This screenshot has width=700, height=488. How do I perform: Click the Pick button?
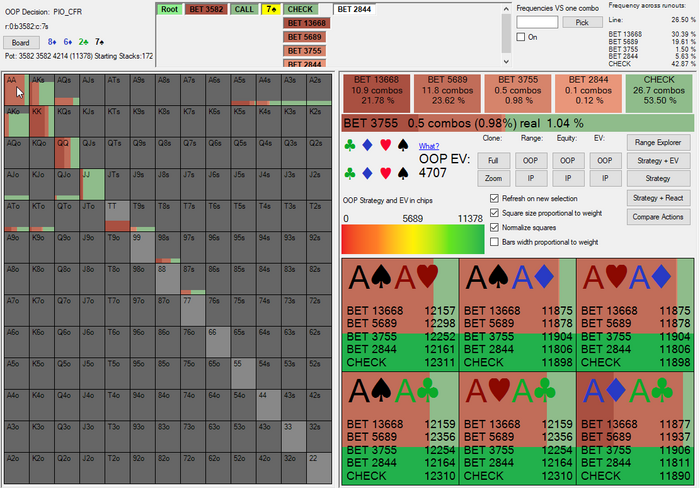(x=582, y=22)
